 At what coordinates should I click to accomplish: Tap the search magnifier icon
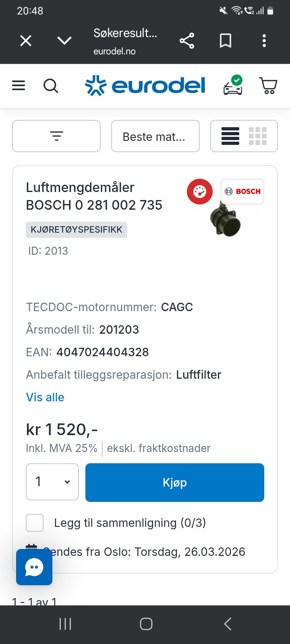[51, 86]
